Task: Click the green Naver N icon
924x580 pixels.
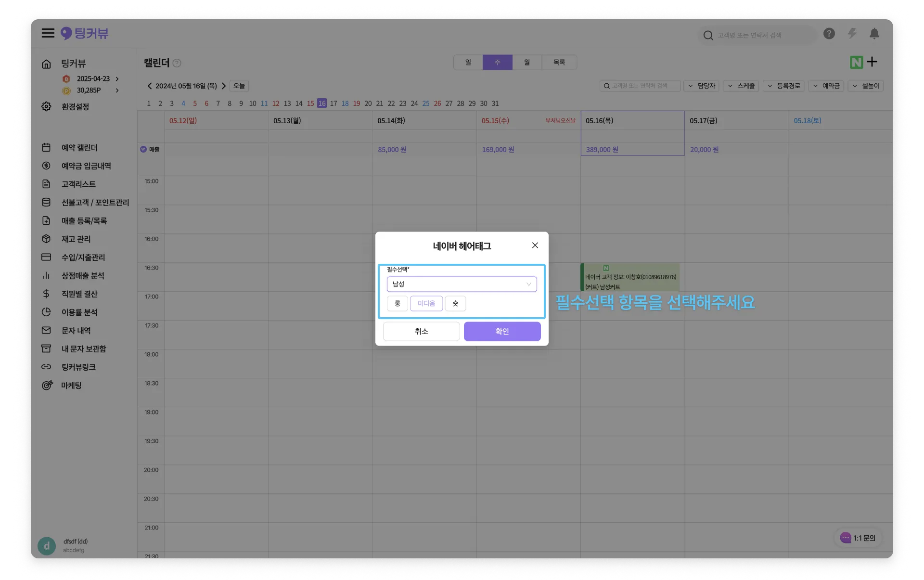Action: (856, 62)
